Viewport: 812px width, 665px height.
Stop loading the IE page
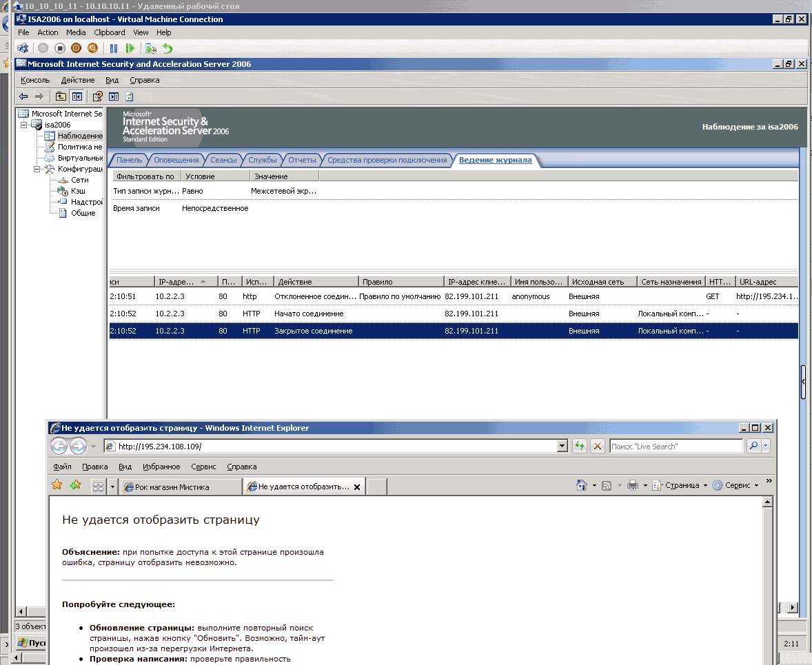[x=598, y=446]
